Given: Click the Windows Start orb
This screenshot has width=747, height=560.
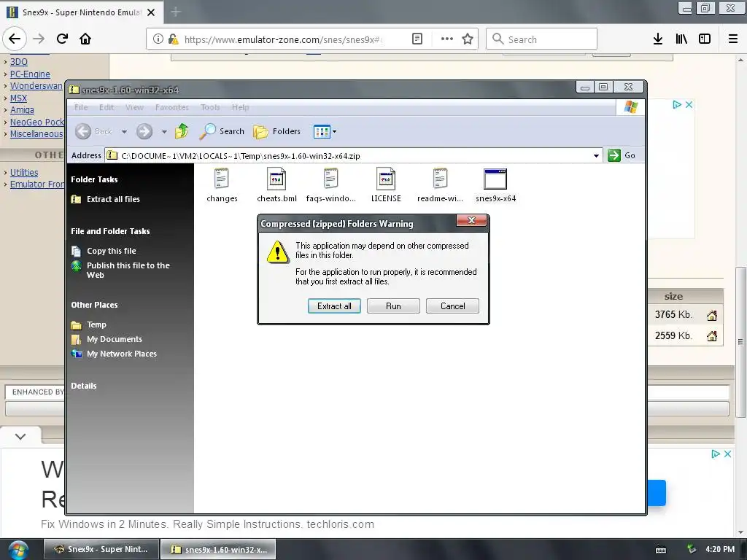Looking at the screenshot, I should [18, 550].
